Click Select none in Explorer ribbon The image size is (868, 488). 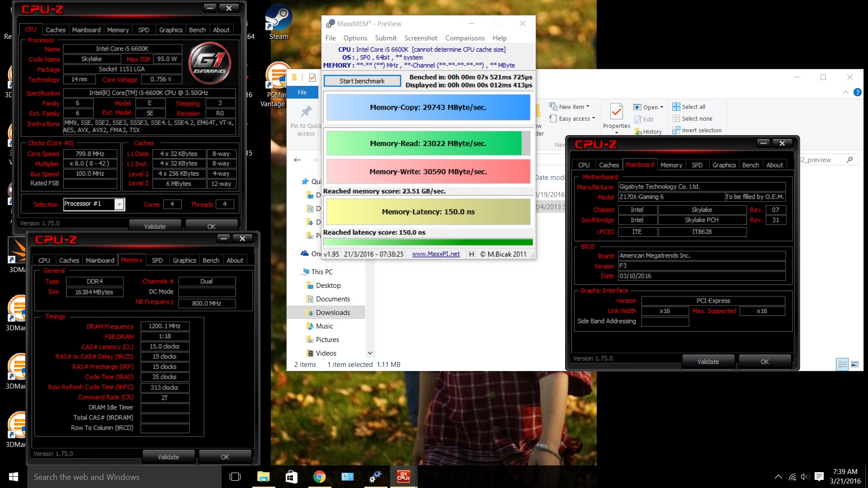tap(692, 118)
